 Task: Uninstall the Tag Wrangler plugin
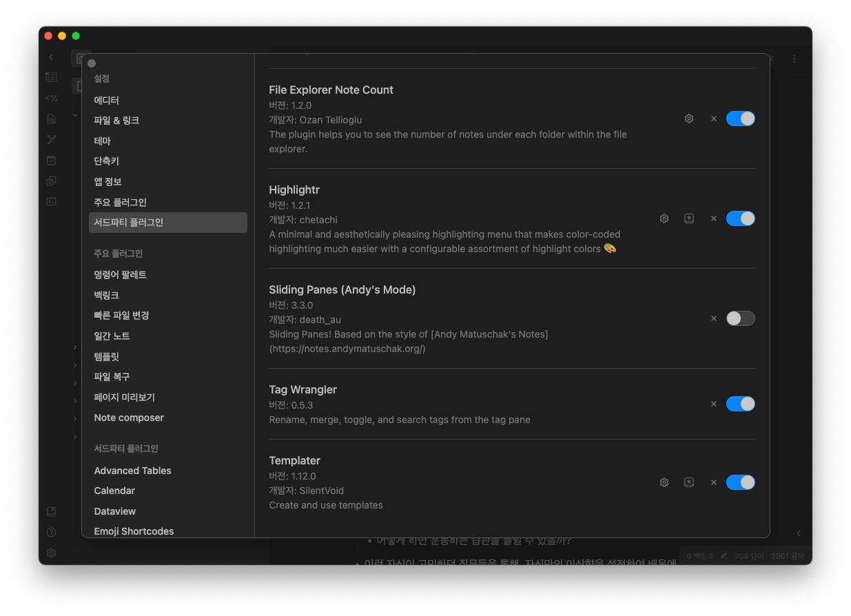[713, 404]
